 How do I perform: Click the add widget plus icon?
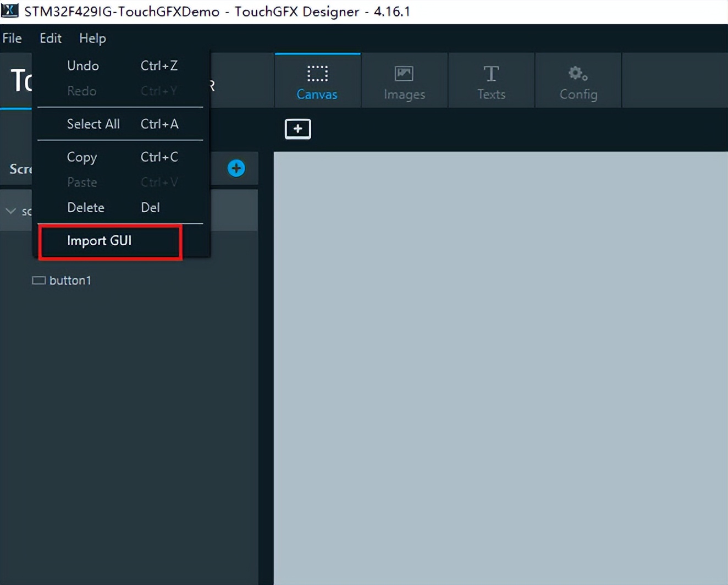(x=298, y=129)
